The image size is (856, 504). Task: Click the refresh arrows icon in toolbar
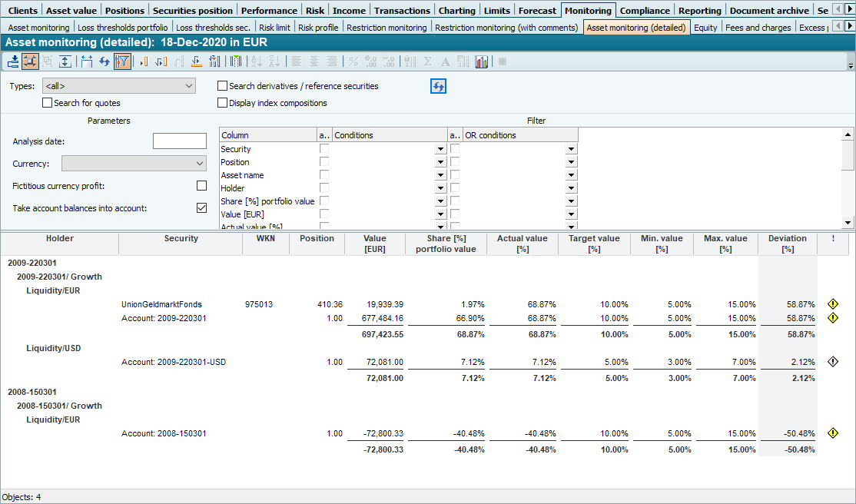[x=105, y=61]
